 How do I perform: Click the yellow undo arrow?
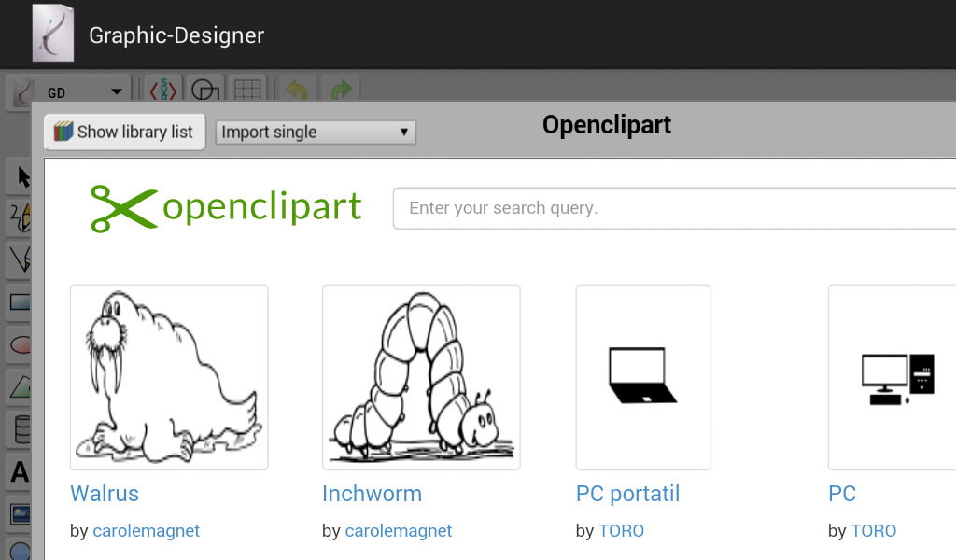(296, 91)
